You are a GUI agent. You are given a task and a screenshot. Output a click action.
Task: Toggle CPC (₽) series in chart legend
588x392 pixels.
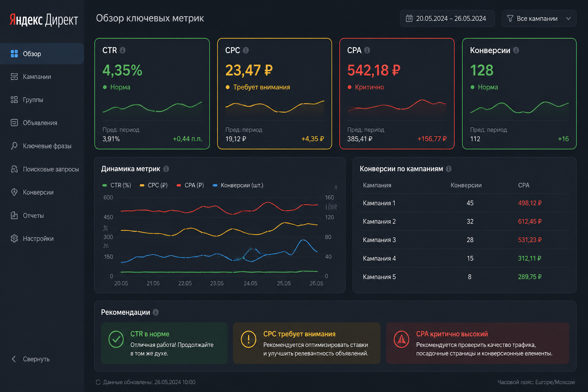tap(154, 185)
